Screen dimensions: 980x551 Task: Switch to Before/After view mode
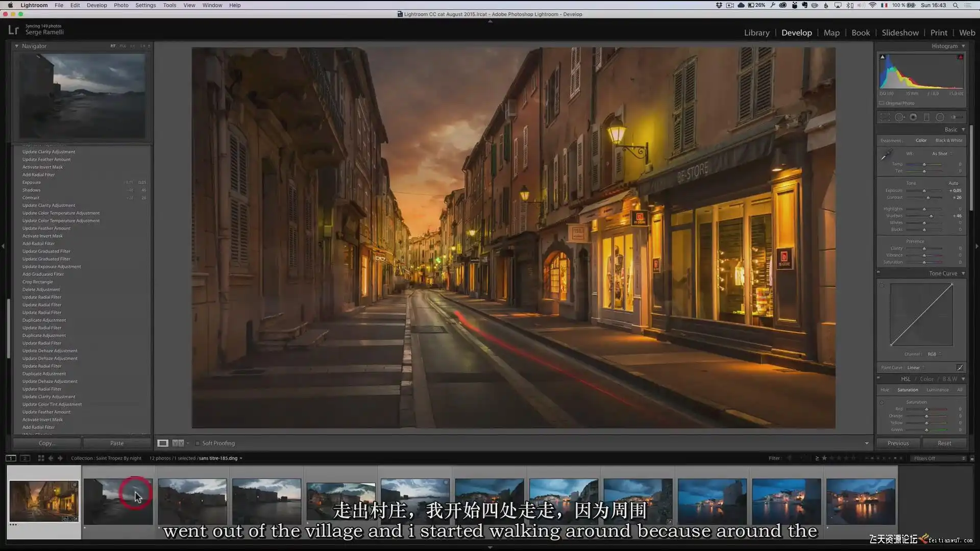[x=178, y=443]
